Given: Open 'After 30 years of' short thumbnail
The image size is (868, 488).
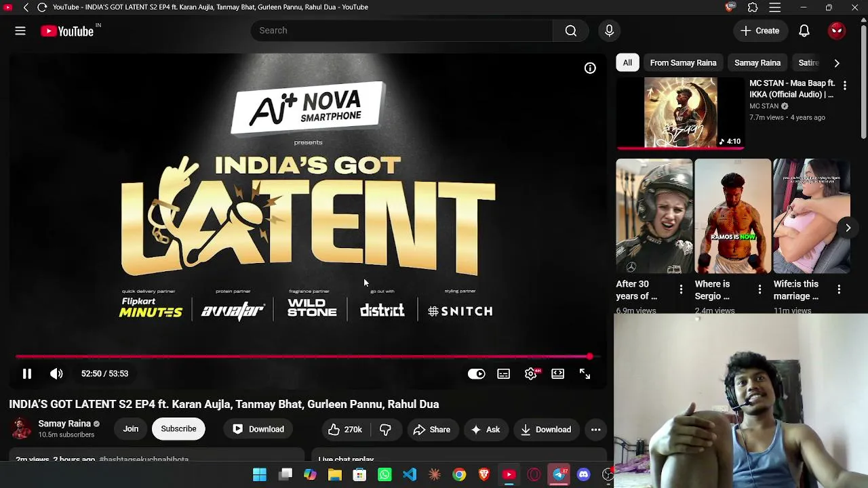Looking at the screenshot, I should pyautogui.click(x=654, y=216).
